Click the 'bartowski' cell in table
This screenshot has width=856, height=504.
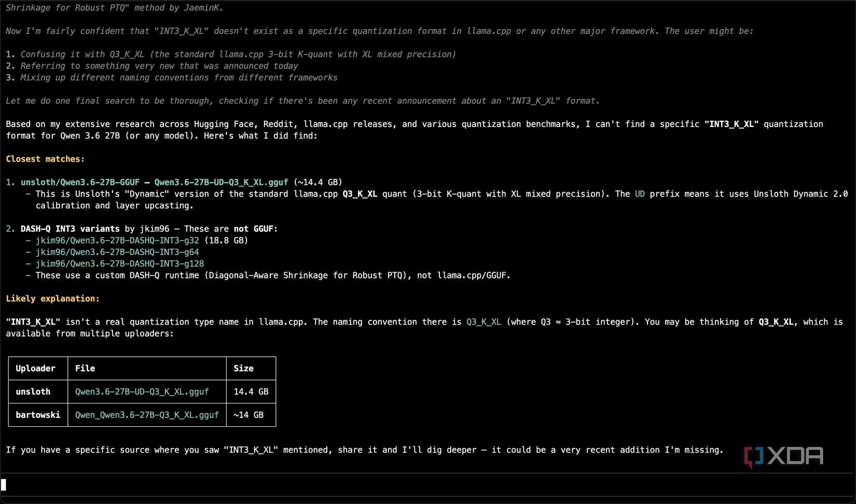pyautogui.click(x=38, y=415)
